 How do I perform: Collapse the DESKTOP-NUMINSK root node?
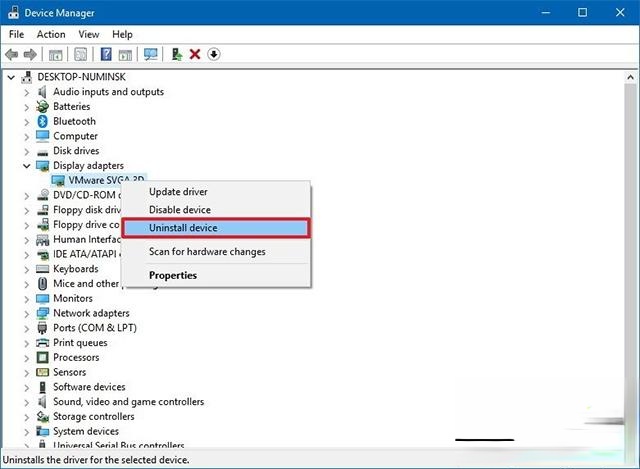coord(12,77)
